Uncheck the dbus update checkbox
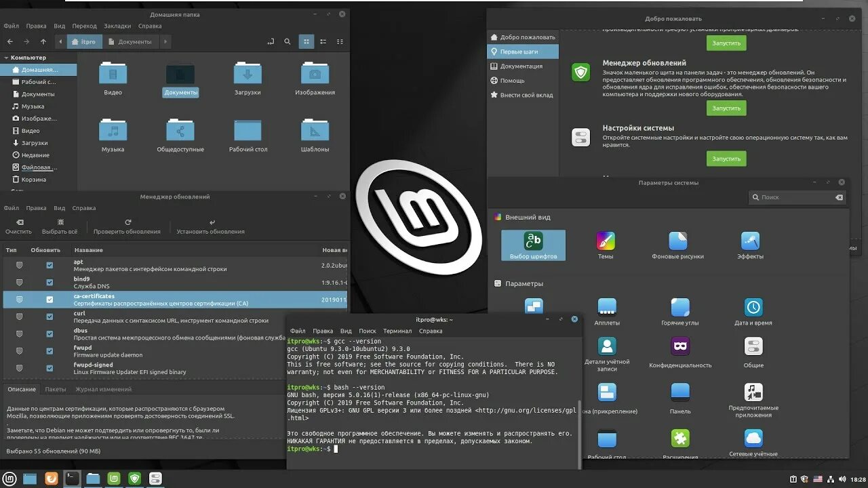This screenshot has width=868, height=488. [x=50, y=334]
